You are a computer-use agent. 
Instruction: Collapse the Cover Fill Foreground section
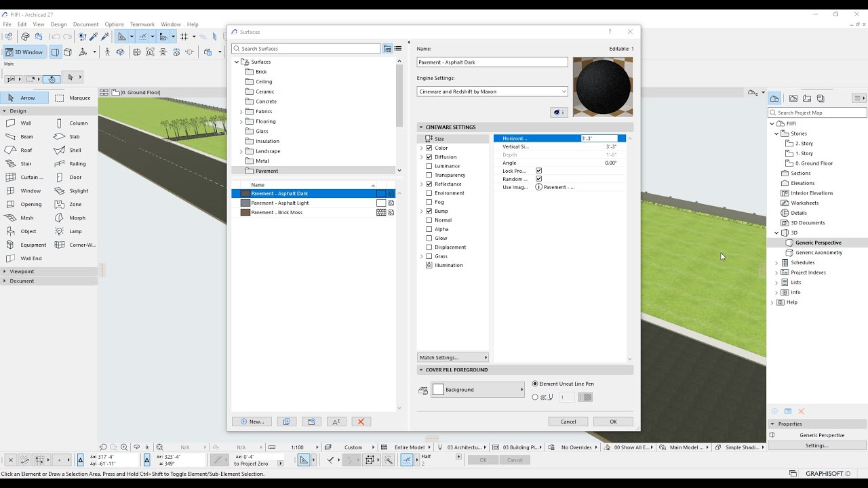tap(420, 370)
